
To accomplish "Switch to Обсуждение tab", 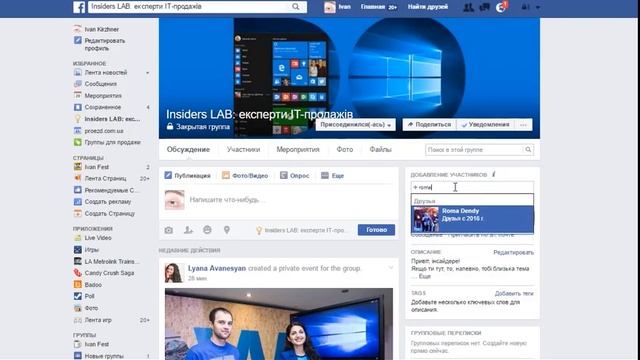I will (188, 149).
